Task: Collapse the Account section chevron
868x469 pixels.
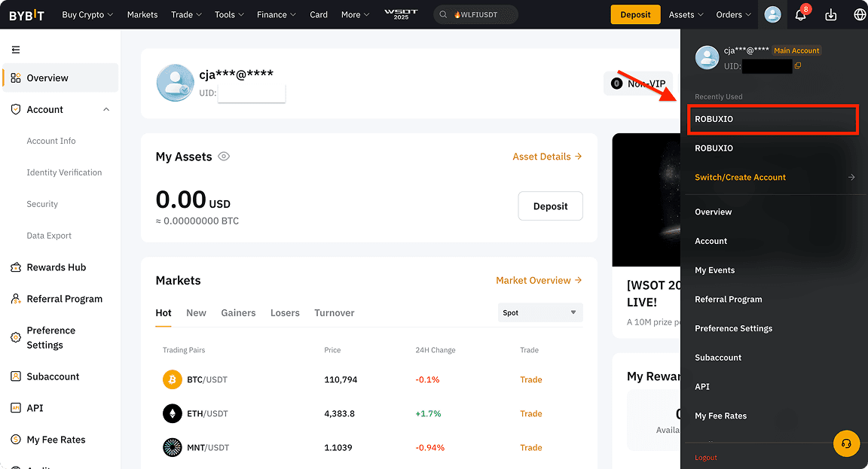Action: (106, 109)
